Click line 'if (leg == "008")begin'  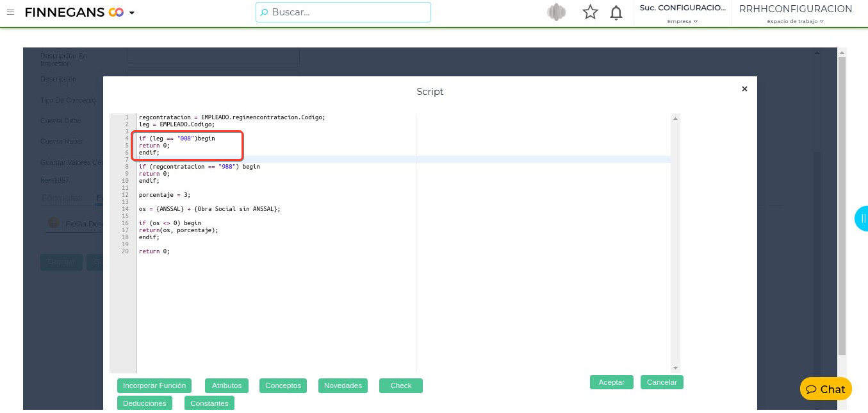(177, 139)
